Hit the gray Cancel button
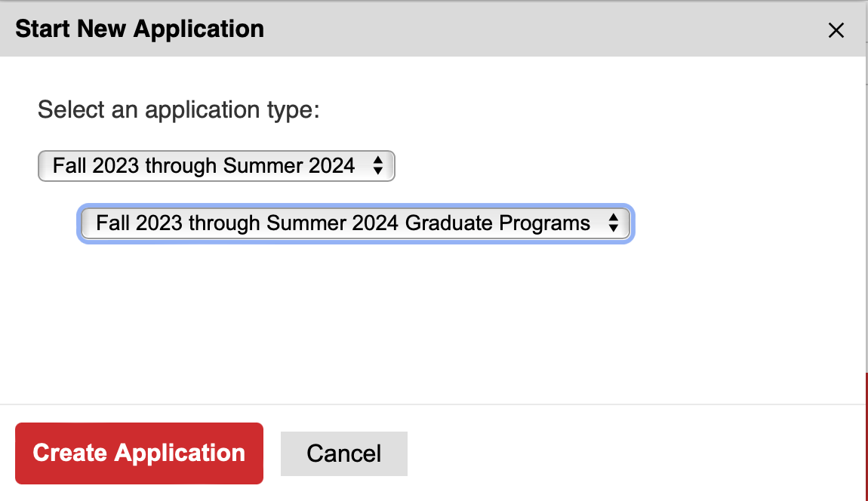 click(x=343, y=453)
